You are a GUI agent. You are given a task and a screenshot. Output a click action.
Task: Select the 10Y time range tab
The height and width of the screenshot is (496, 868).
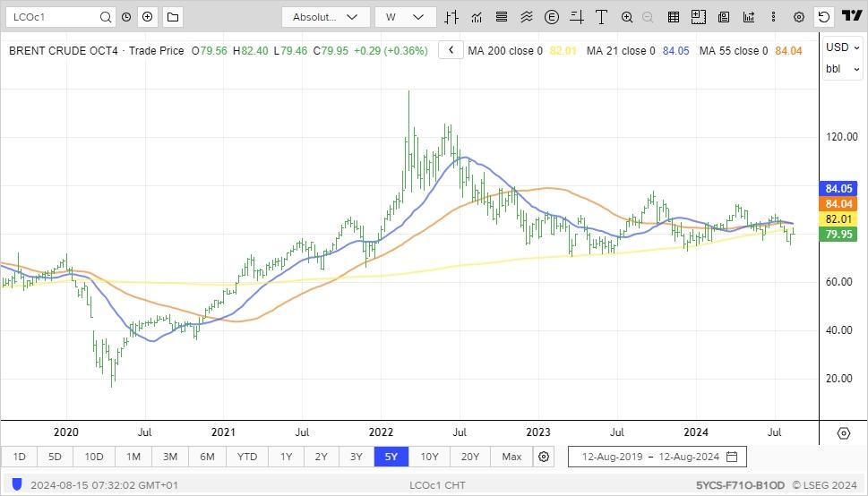(x=429, y=457)
